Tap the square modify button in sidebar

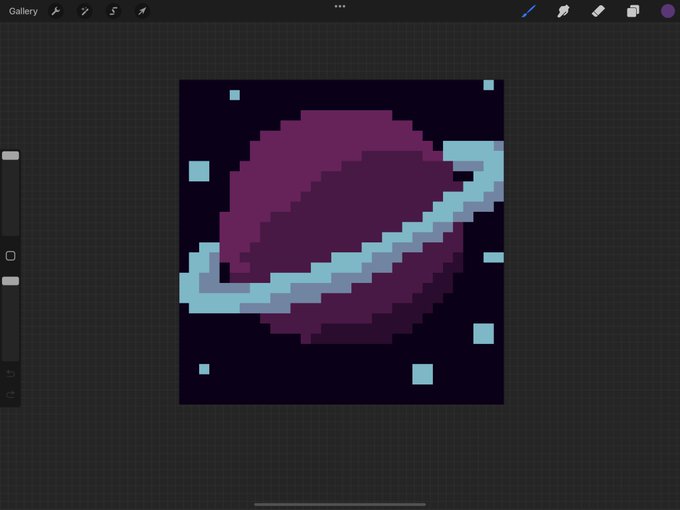coord(10,256)
